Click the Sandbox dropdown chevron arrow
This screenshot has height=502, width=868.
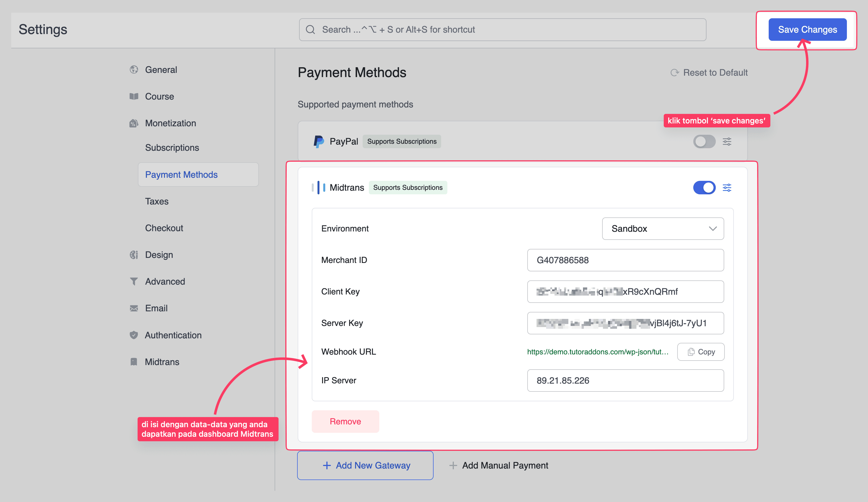point(713,229)
